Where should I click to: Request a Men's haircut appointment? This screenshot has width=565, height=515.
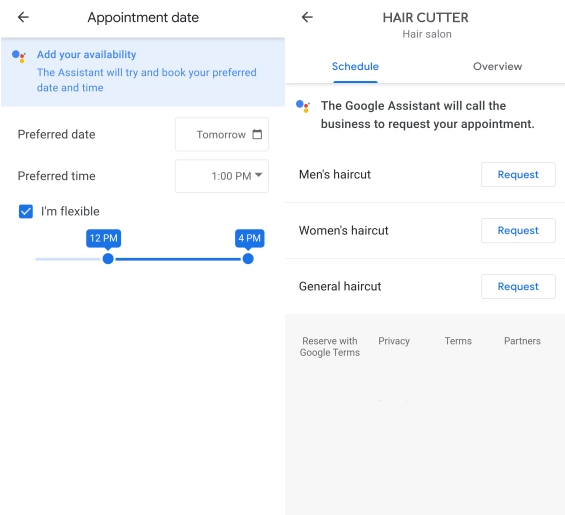tap(518, 174)
